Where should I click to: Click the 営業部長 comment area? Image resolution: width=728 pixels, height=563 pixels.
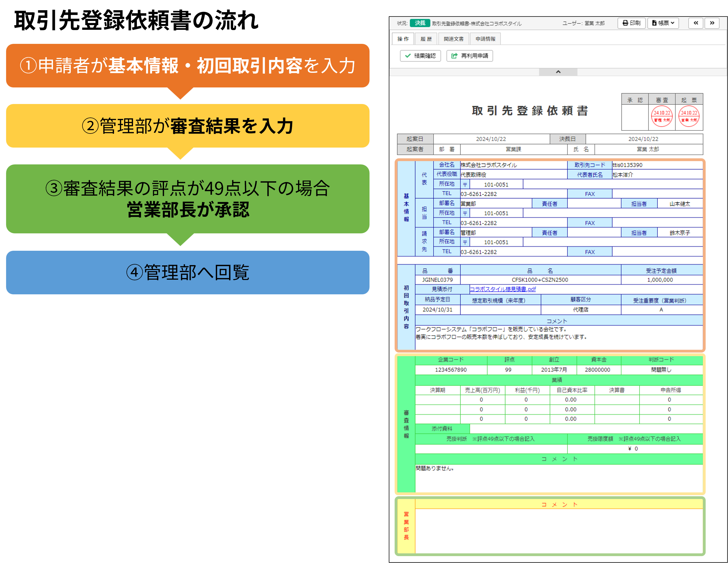(559, 531)
